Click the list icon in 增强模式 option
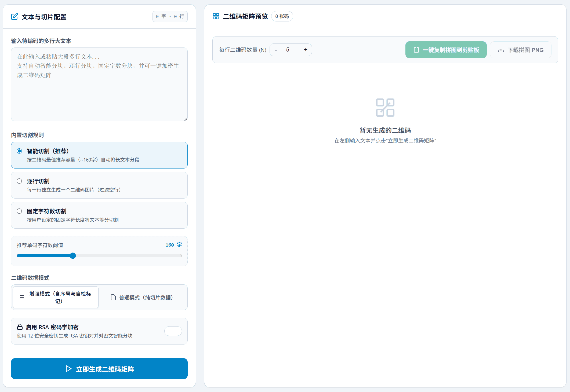The height and width of the screenshot is (392, 570). coord(22,297)
